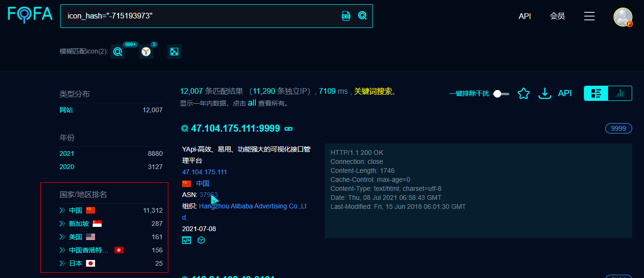Click the United States flag icon

coord(91,237)
